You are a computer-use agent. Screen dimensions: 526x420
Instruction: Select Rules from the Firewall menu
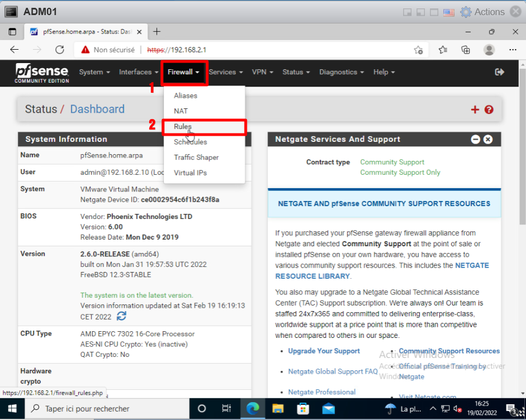(x=183, y=127)
